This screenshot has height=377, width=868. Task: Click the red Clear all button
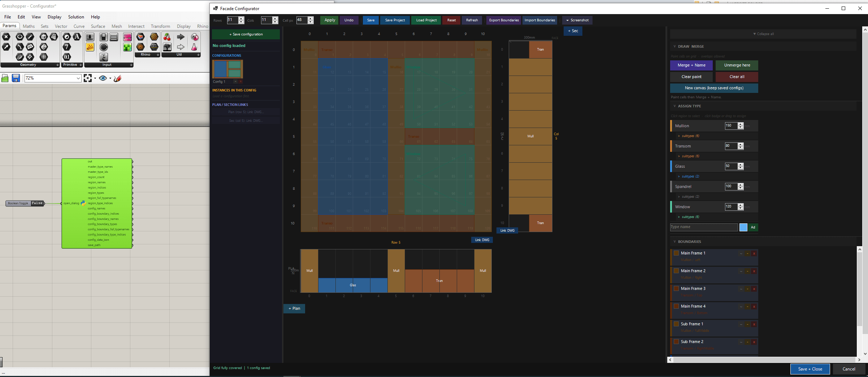(x=737, y=77)
